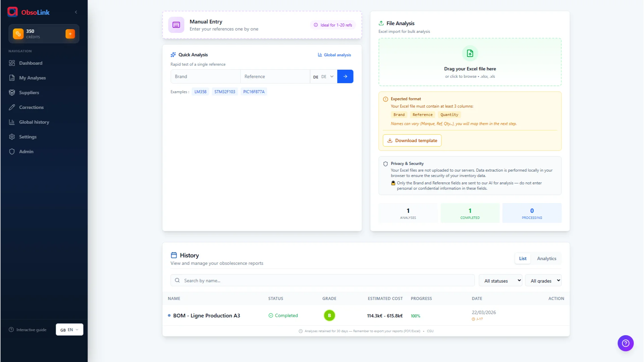Screen dimensions: 644x362
Task: Click the Completed count card
Action: [470, 213]
